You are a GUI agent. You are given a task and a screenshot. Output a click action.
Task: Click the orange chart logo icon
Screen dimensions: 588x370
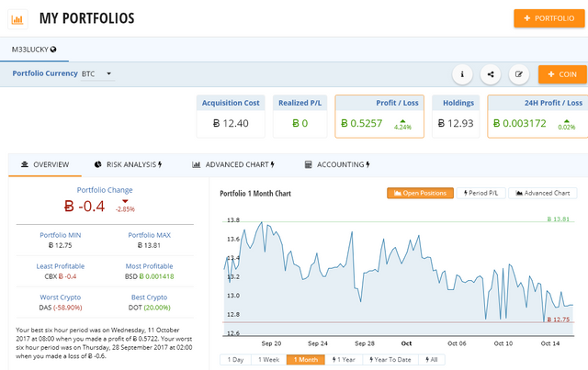click(x=17, y=18)
